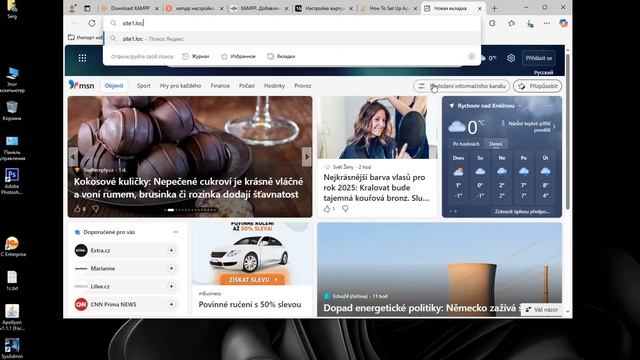This screenshot has height=360, width=640.
Task: Open weather card more options menu
Action: tap(549, 106)
